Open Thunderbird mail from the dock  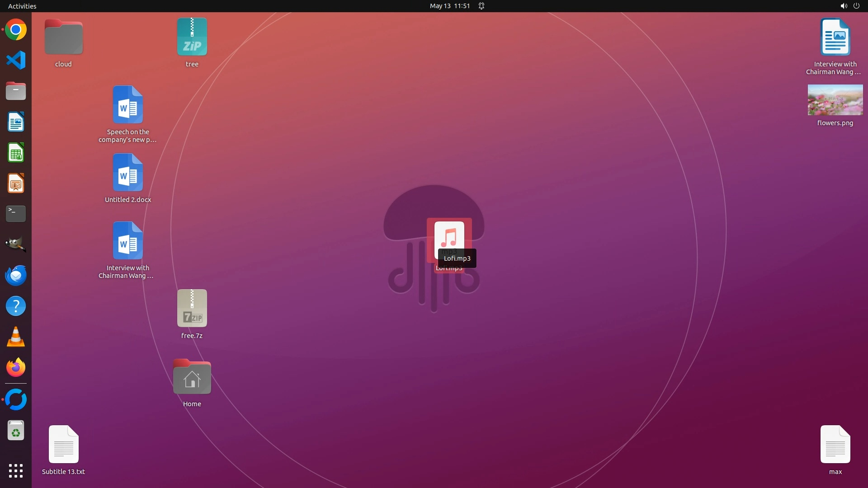pos(16,275)
